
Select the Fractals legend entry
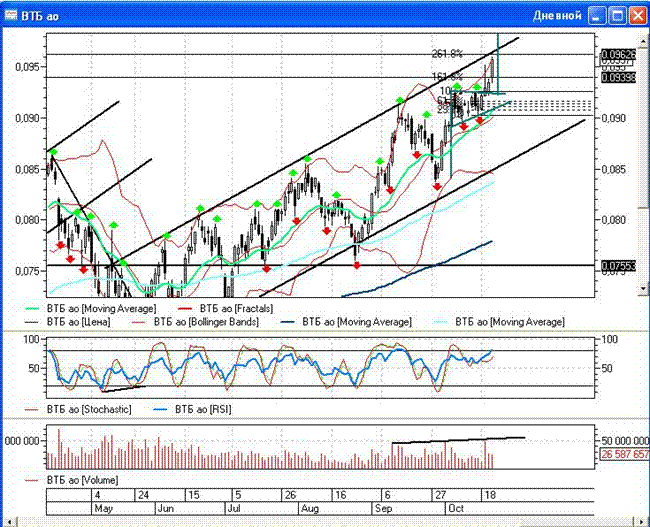pyautogui.click(x=225, y=309)
